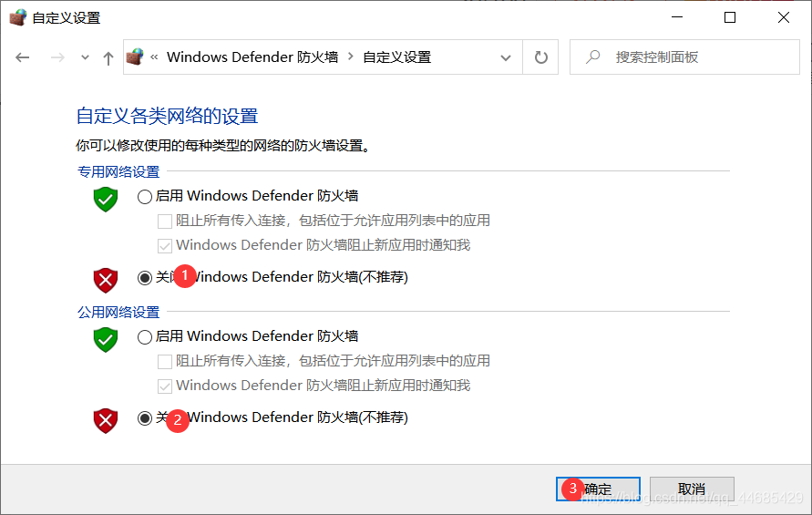Image resolution: width=812 pixels, height=515 pixels.
Task: Cancel changes with the 取消 button
Action: point(692,489)
